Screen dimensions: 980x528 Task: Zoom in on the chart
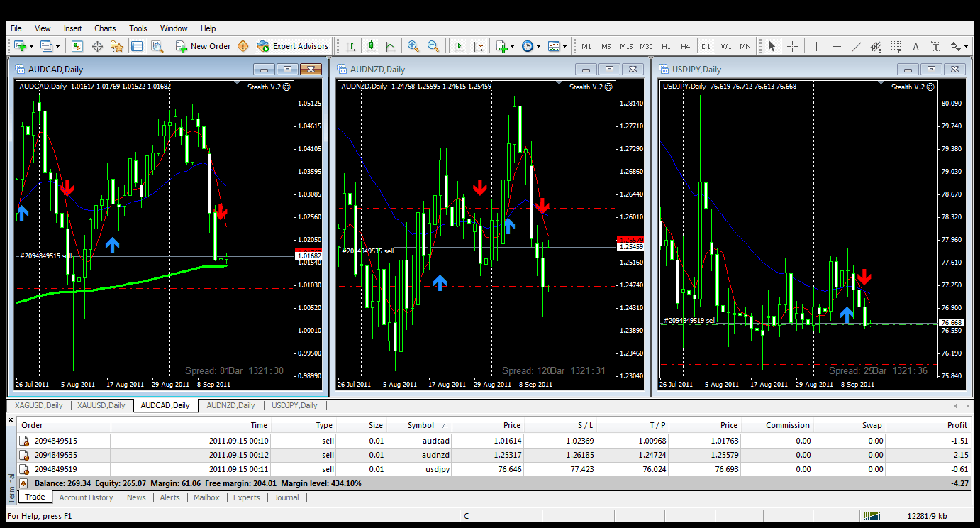pos(413,46)
